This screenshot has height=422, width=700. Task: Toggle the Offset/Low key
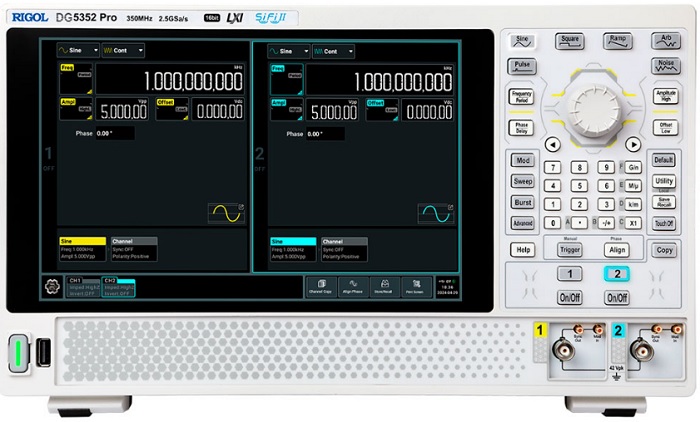click(666, 128)
